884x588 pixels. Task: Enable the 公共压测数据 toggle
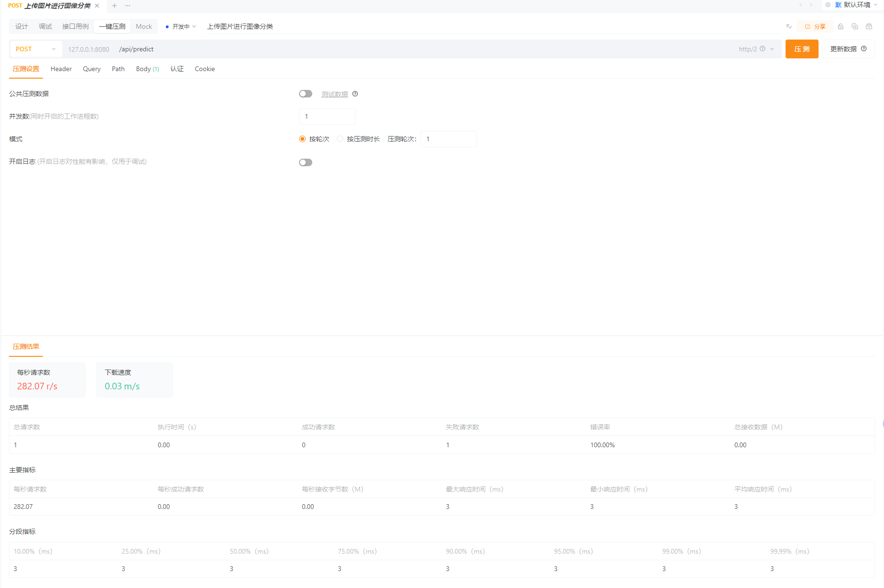click(x=306, y=94)
